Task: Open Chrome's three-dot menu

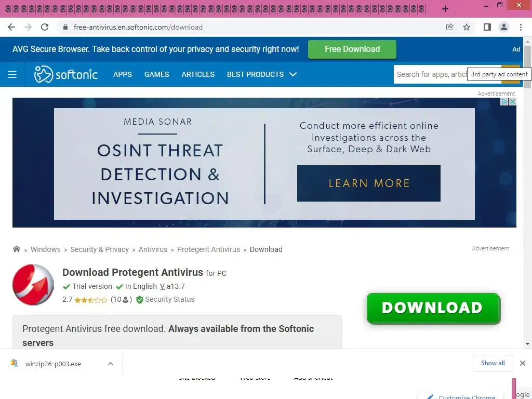Action: [521, 27]
